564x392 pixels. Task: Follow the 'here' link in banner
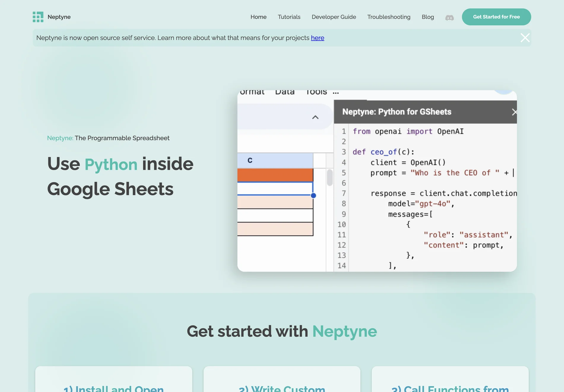[x=317, y=38]
